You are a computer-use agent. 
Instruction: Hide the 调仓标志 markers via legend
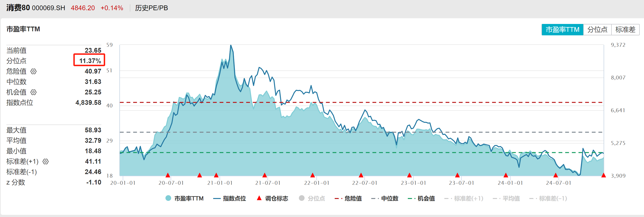(273, 199)
